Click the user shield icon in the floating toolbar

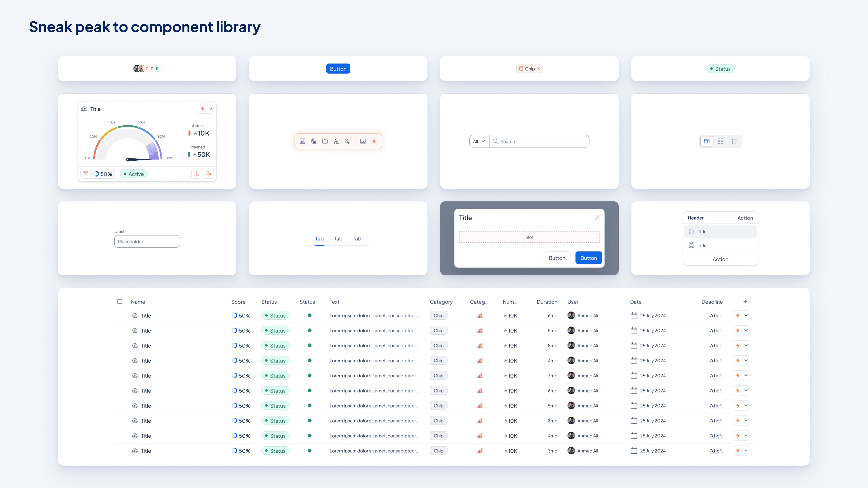tap(347, 141)
